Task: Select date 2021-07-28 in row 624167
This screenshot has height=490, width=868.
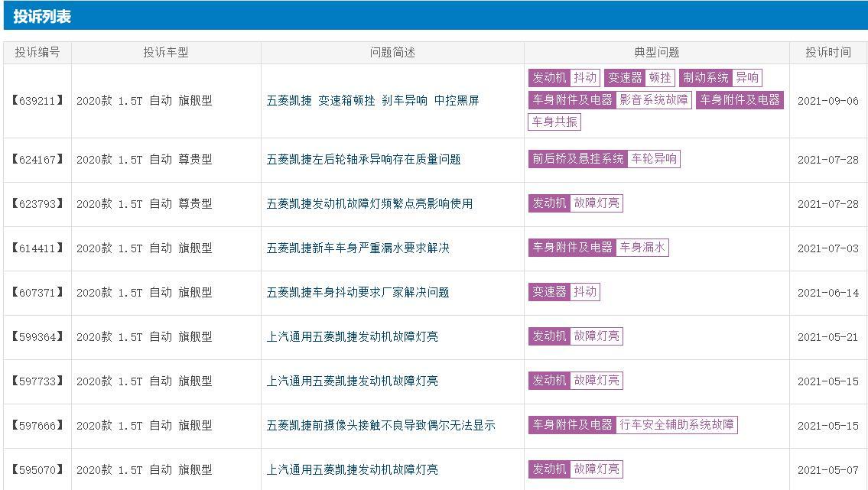Action: click(828, 159)
